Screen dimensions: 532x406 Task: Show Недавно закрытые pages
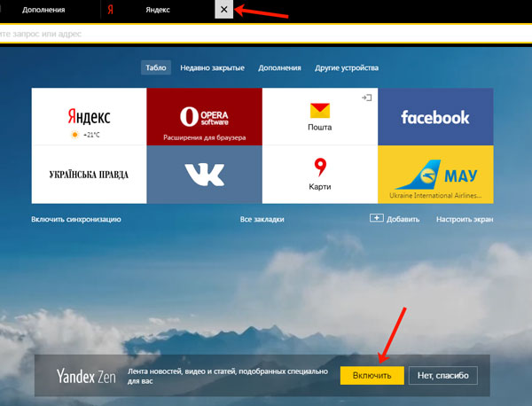pos(214,67)
